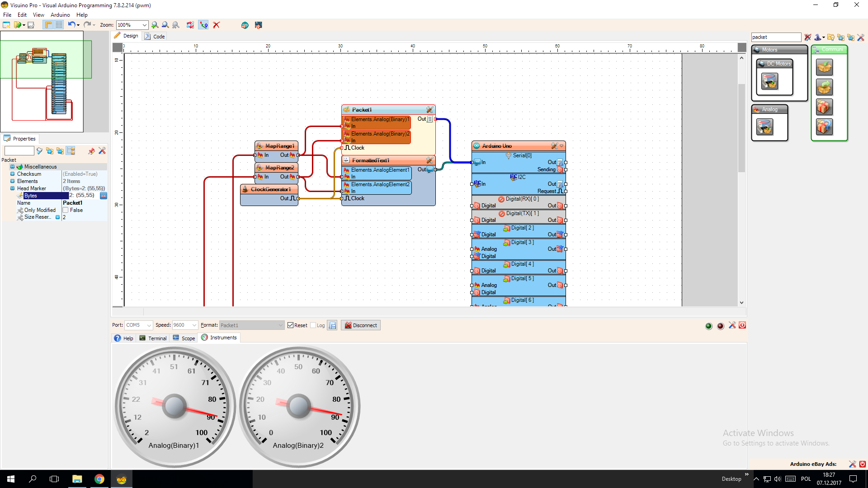
Task: Click the Save project toolbar icon
Action: pyautogui.click(x=31, y=25)
